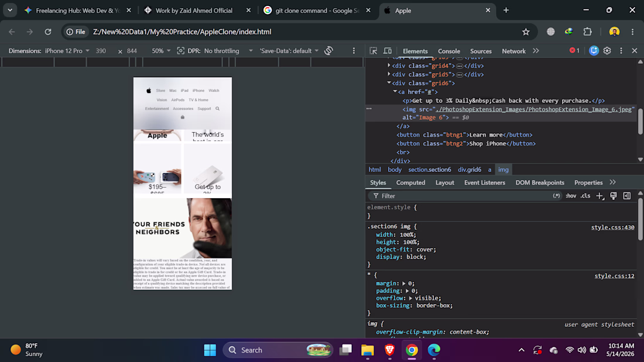Screen dimensions: 644x362
Task: Open the Event Listeners tab
Action: click(x=484, y=182)
